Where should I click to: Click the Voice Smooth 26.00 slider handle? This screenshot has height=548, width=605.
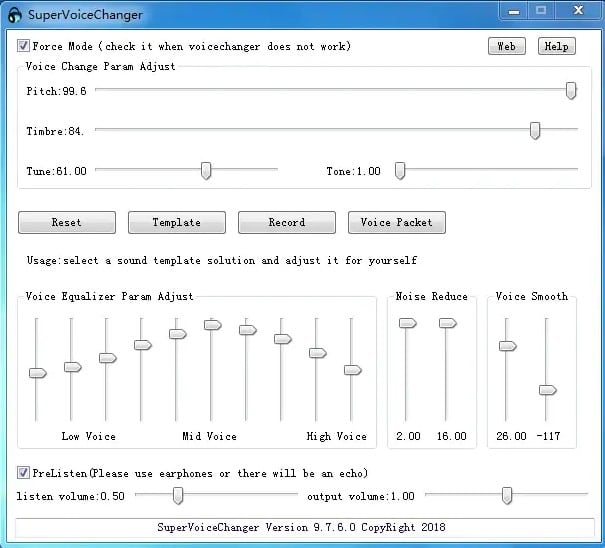508,346
